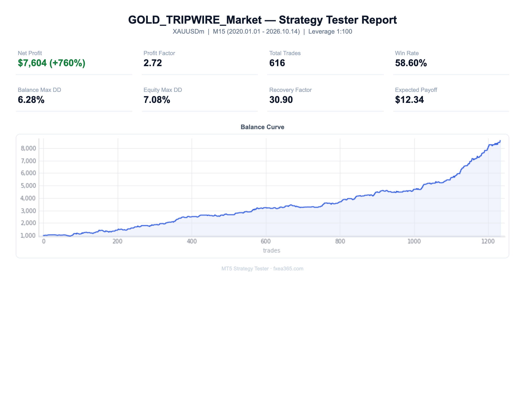The image size is (525, 420).
Task: Click the Expected Payoff label
Action: point(416,90)
